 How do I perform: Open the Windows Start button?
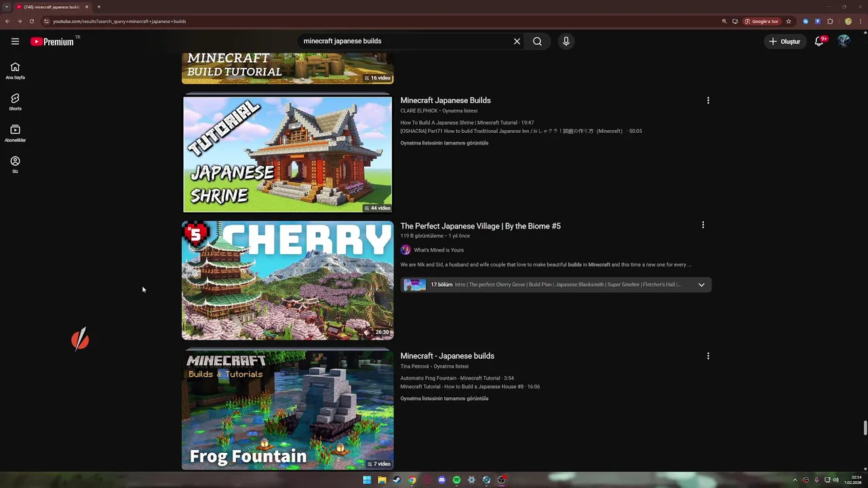pyautogui.click(x=367, y=480)
